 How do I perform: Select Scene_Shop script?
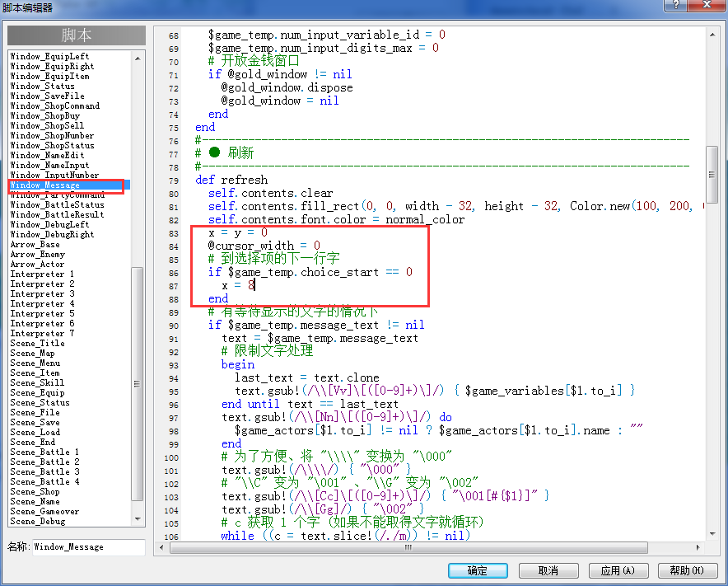coord(35,492)
